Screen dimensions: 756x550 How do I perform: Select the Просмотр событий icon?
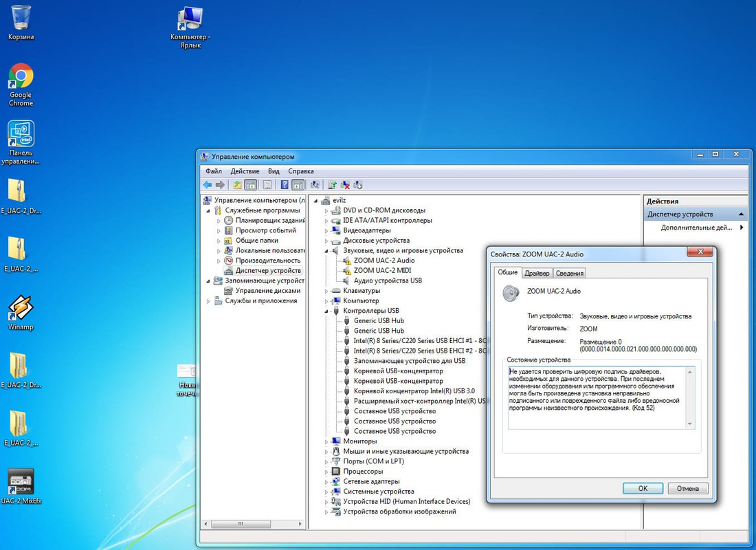[x=229, y=230]
